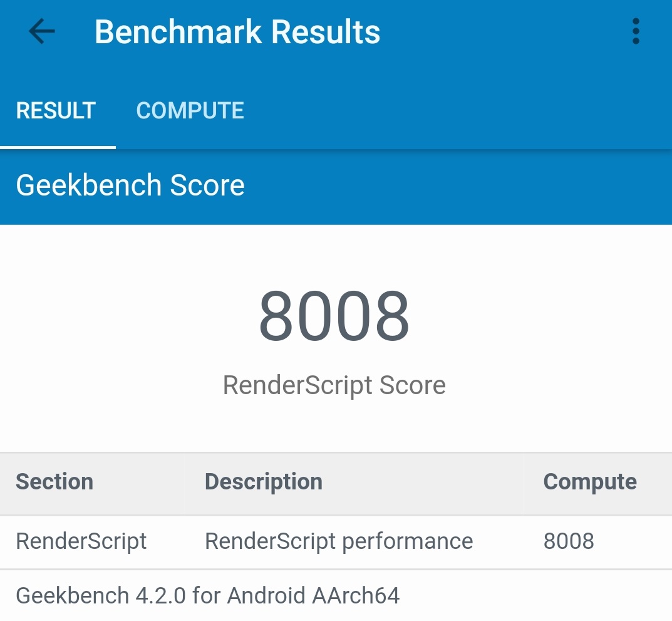Select the RenderScript performance description cell
This screenshot has height=621, width=672.
pos(339,541)
